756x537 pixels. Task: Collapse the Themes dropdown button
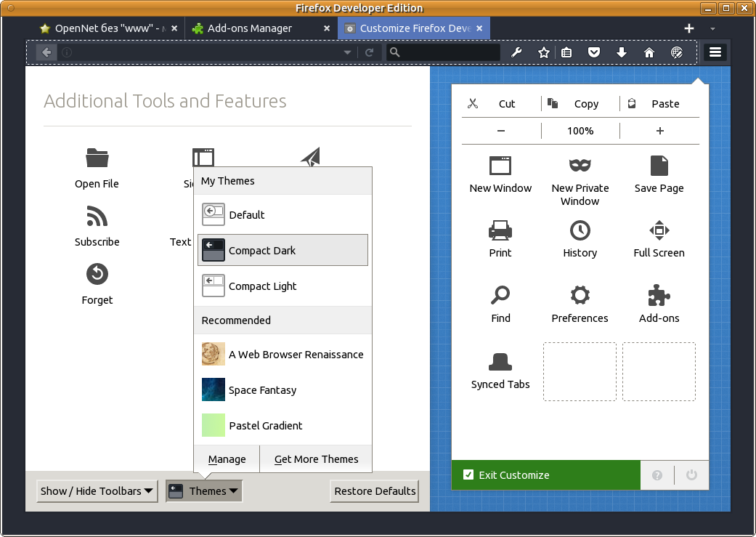[x=204, y=491]
